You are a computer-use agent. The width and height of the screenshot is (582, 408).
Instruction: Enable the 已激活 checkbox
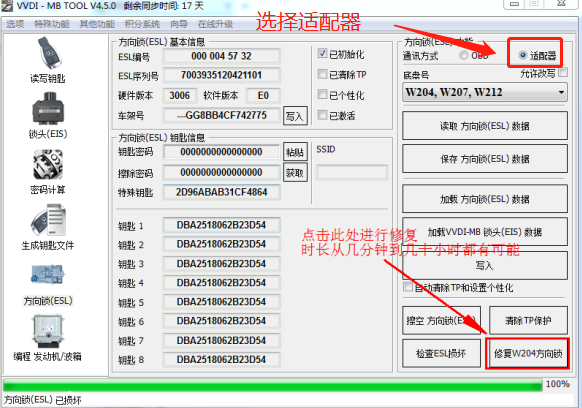322,115
